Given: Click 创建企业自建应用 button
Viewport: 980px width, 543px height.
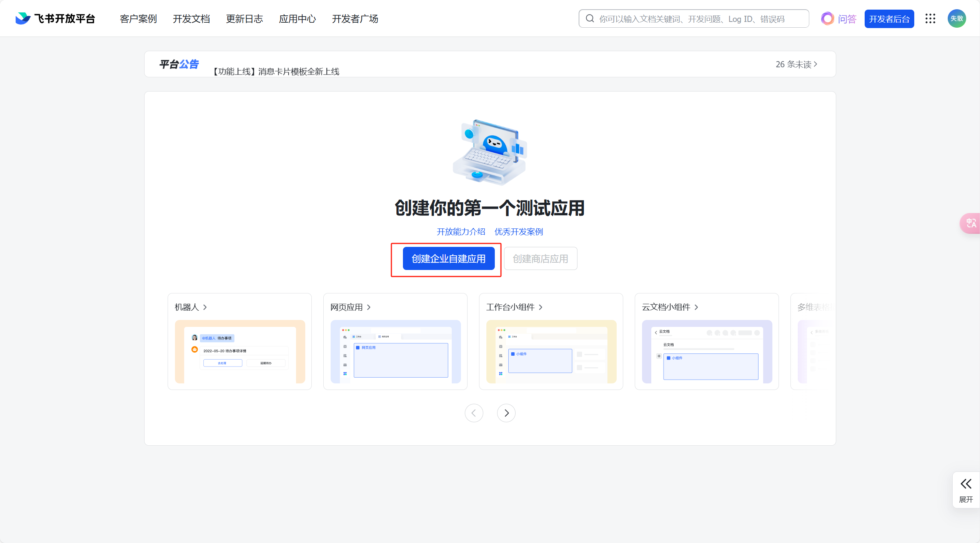Looking at the screenshot, I should coord(448,259).
